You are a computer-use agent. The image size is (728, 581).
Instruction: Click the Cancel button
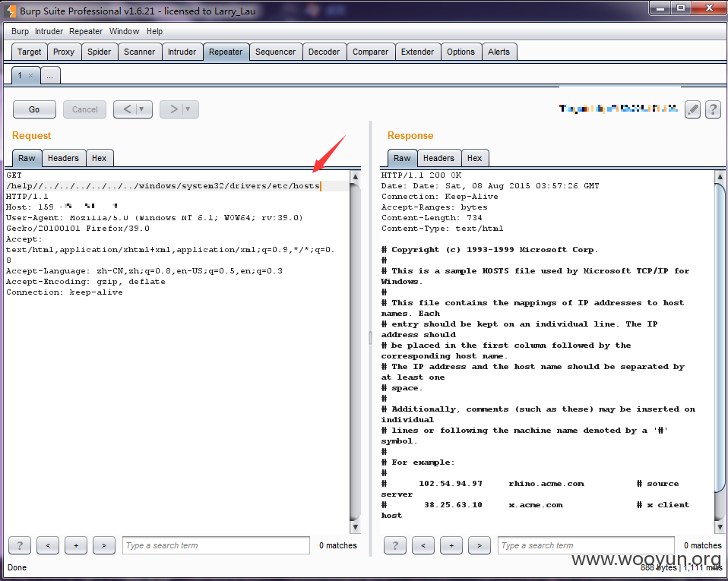coord(85,109)
